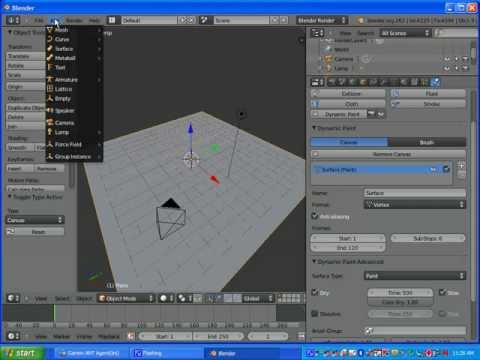Toggle Lamp visibility eye in outliner

click(447, 68)
